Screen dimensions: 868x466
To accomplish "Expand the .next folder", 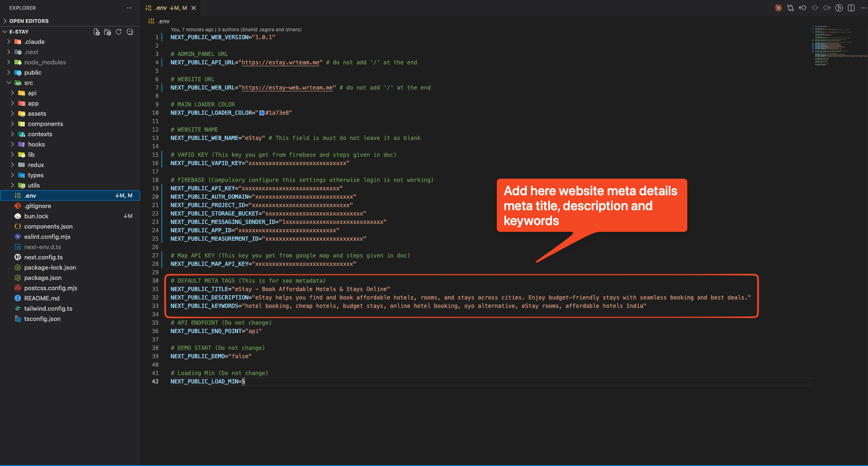I will click(70, 52).
